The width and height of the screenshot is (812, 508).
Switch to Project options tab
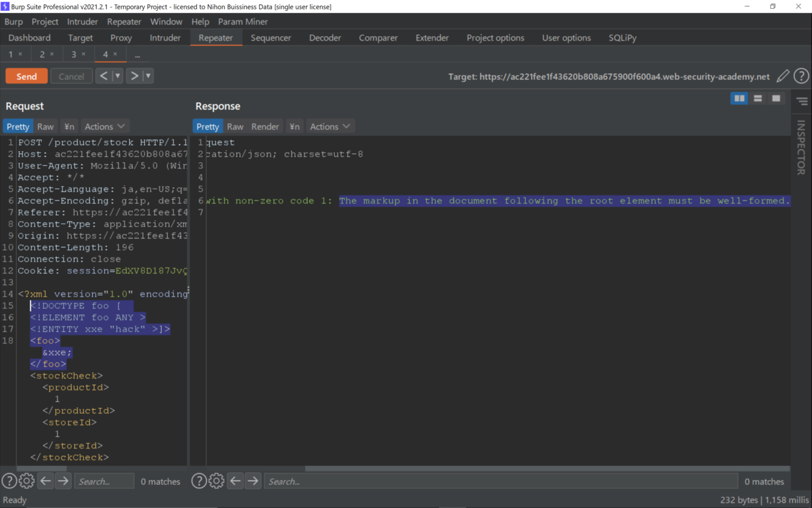495,38
